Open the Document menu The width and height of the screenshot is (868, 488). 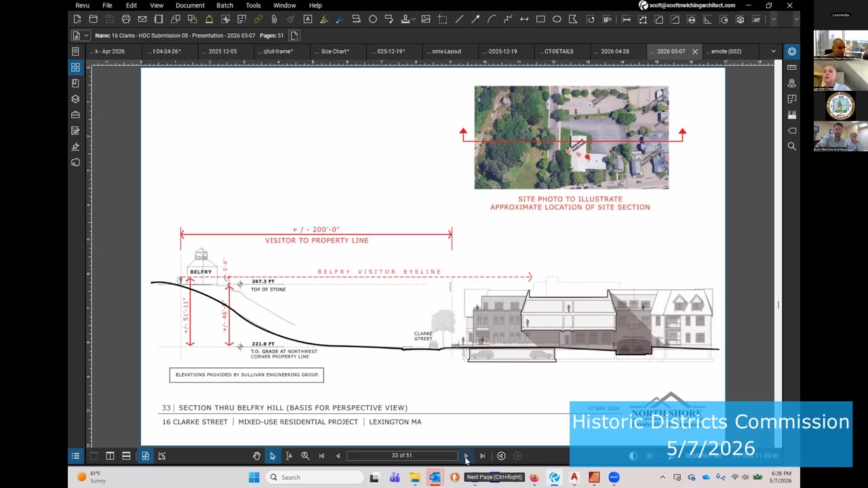point(190,5)
